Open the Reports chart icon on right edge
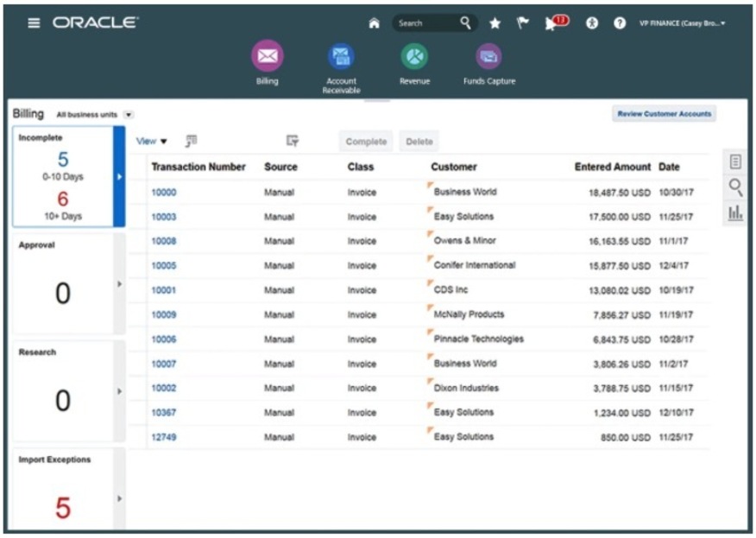 coord(735,212)
